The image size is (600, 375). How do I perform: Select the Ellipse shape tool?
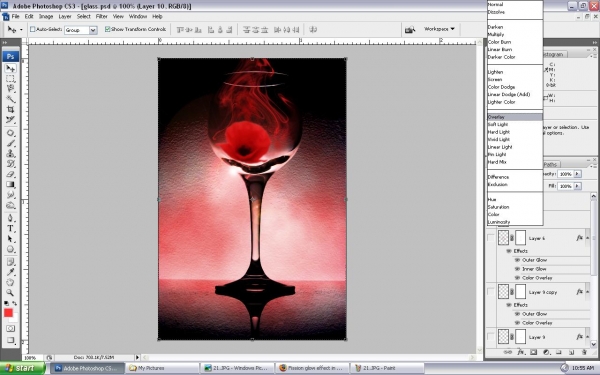pos(10,249)
